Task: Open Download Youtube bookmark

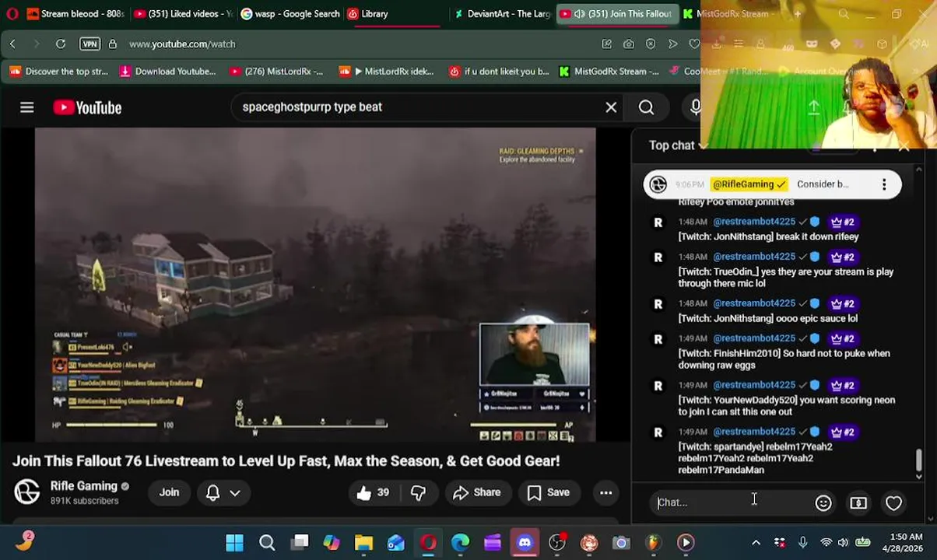Action: pos(167,72)
